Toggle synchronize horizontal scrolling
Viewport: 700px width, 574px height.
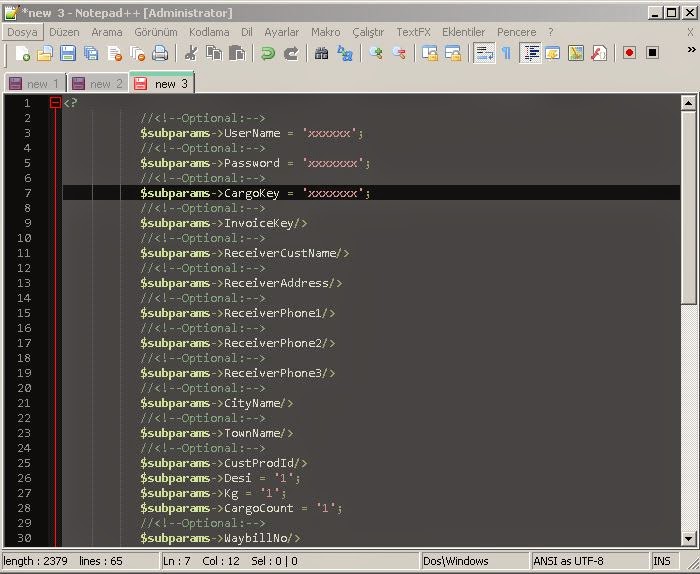pyautogui.click(x=453, y=53)
